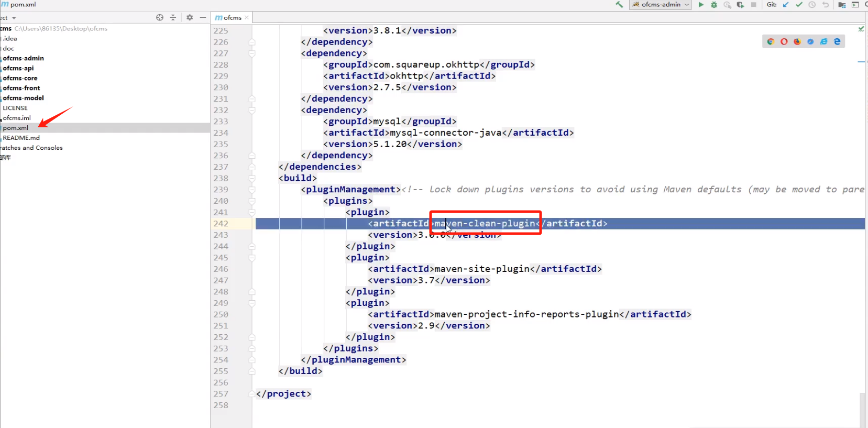The image size is (868, 428).
Task: Click version 5.1.20 text on line 235
Action: coord(390,144)
